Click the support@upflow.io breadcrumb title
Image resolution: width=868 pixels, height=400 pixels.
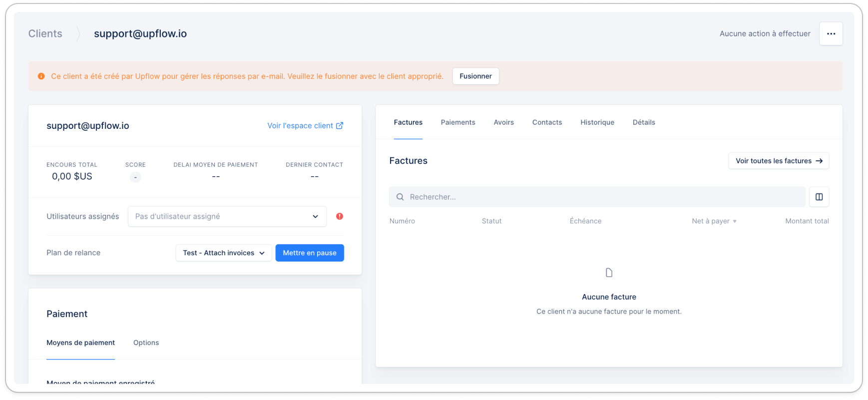140,33
